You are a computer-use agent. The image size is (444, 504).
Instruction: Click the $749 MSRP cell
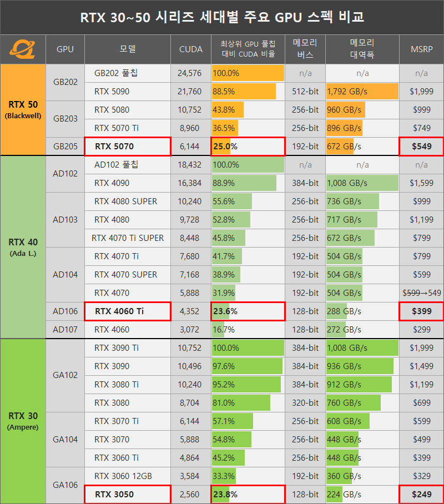click(x=421, y=128)
